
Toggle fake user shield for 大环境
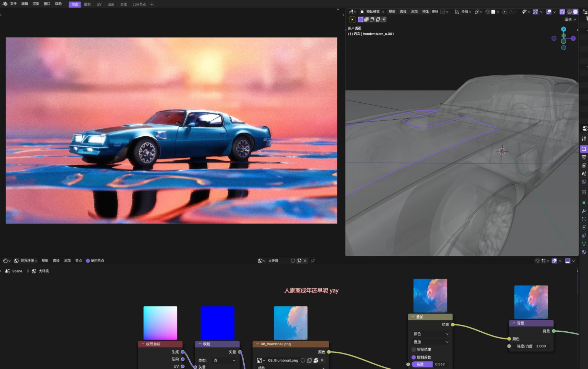[293, 261]
